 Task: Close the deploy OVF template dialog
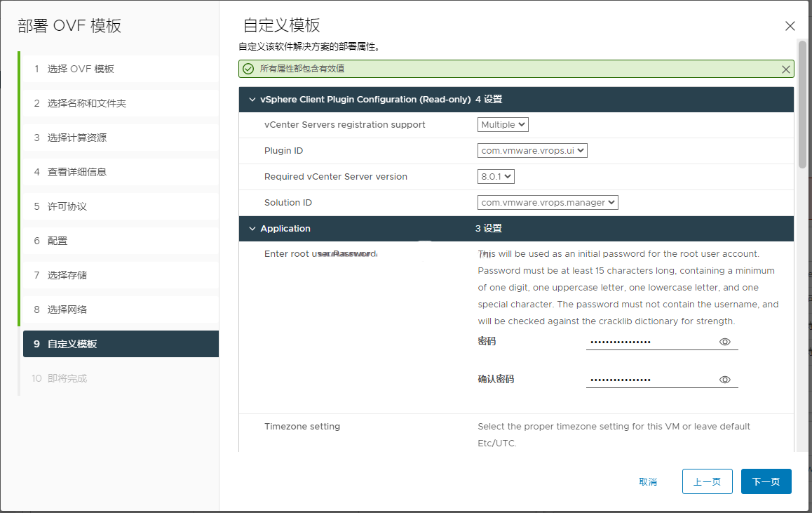tap(790, 26)
